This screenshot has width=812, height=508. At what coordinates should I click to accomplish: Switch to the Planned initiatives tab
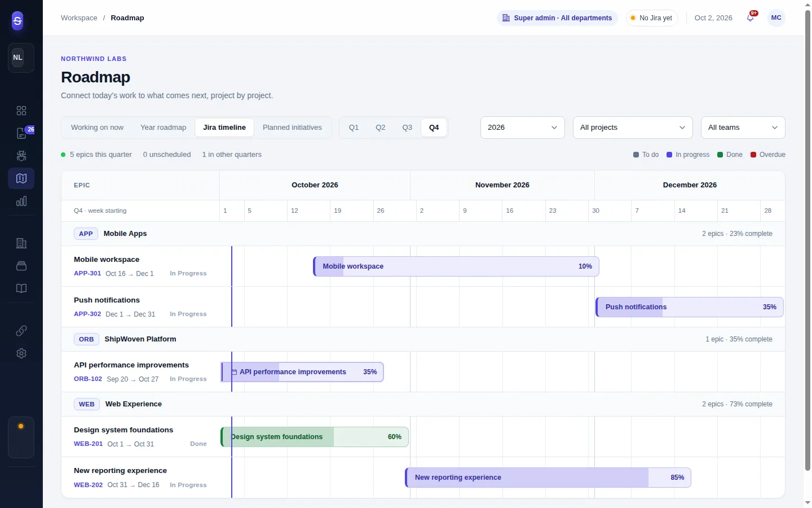coord(292,128)
